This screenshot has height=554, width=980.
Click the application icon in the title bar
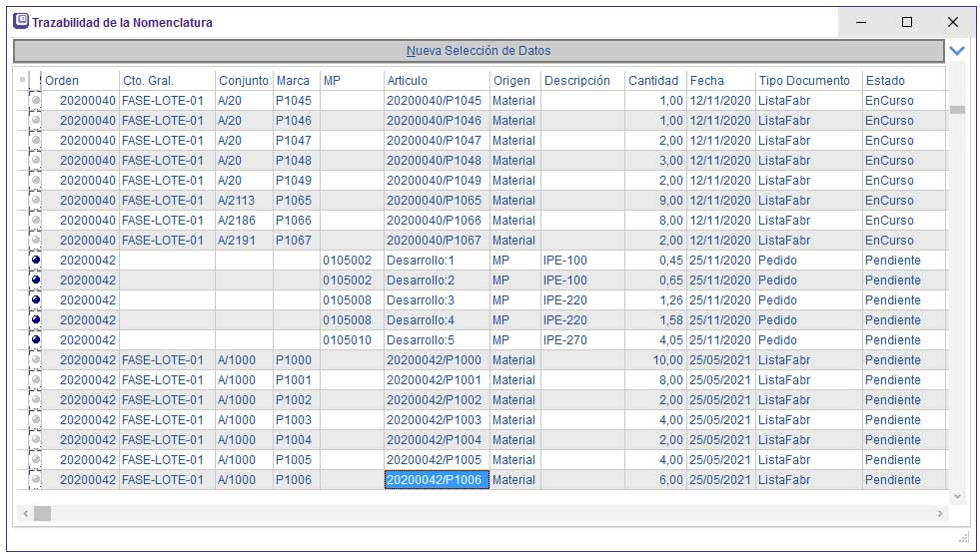pos(20,21)
